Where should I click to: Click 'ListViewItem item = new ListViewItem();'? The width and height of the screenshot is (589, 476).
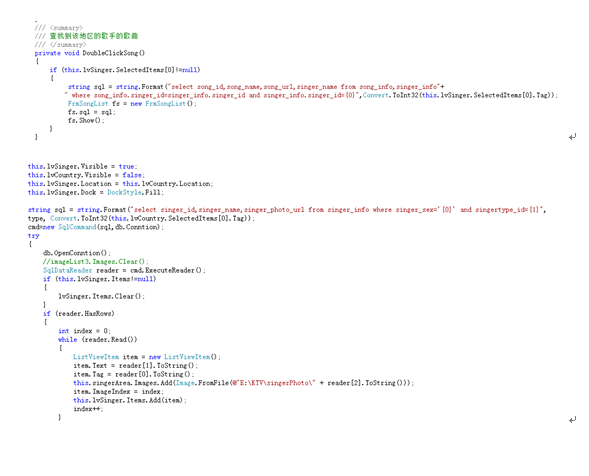click(x=147, y=357)
